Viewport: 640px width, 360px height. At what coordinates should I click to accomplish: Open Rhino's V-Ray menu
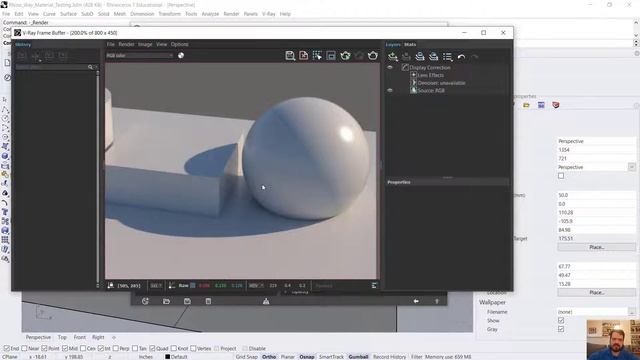pos(268,14)
